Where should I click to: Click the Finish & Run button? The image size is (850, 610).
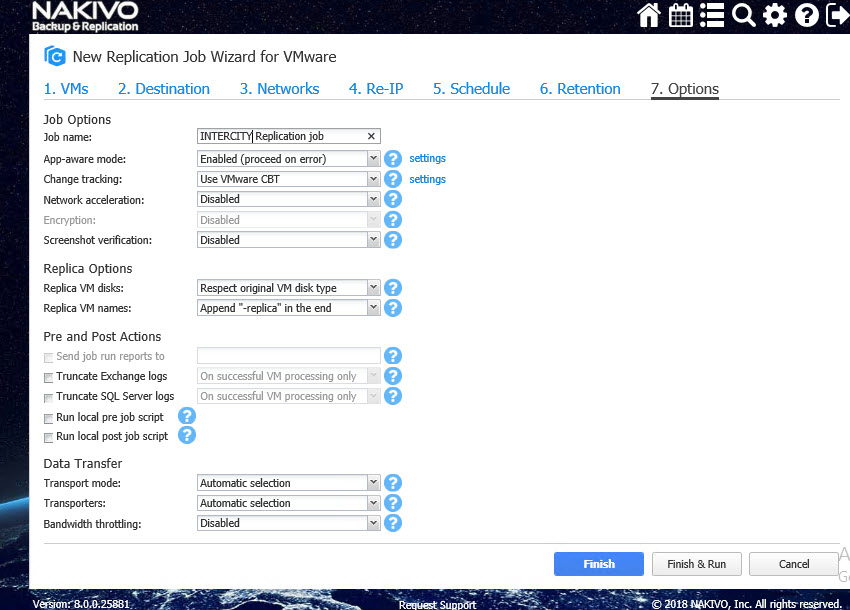[x=696, y=564]
